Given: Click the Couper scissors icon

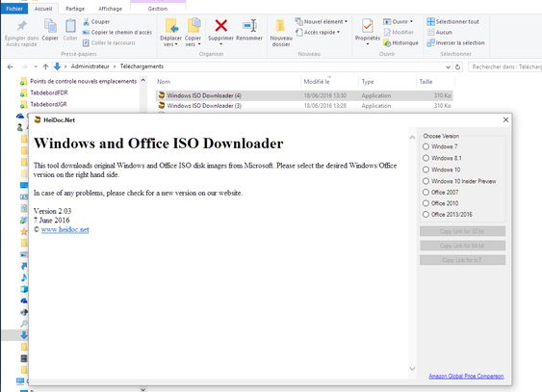Looking at the screenshot, I should coord(86,22).
